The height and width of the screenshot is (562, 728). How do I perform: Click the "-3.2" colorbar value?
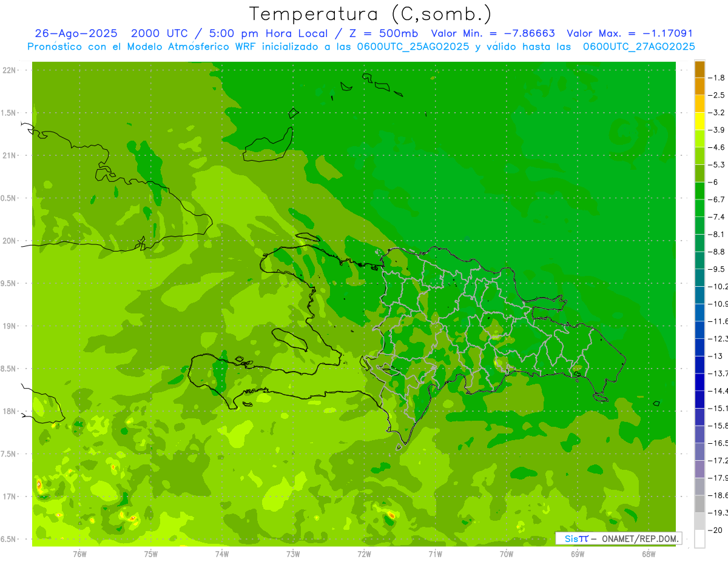[716, 113]
